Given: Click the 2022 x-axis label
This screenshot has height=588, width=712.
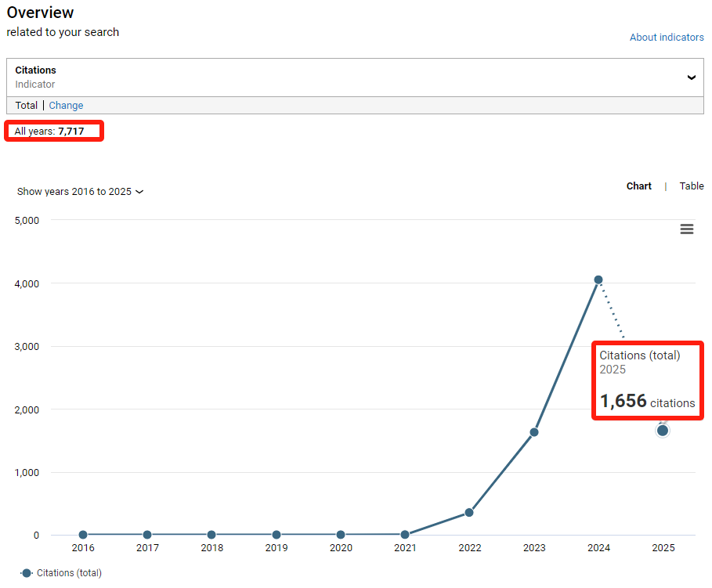Looking at the screenshot, I should [x=469, y=548].
